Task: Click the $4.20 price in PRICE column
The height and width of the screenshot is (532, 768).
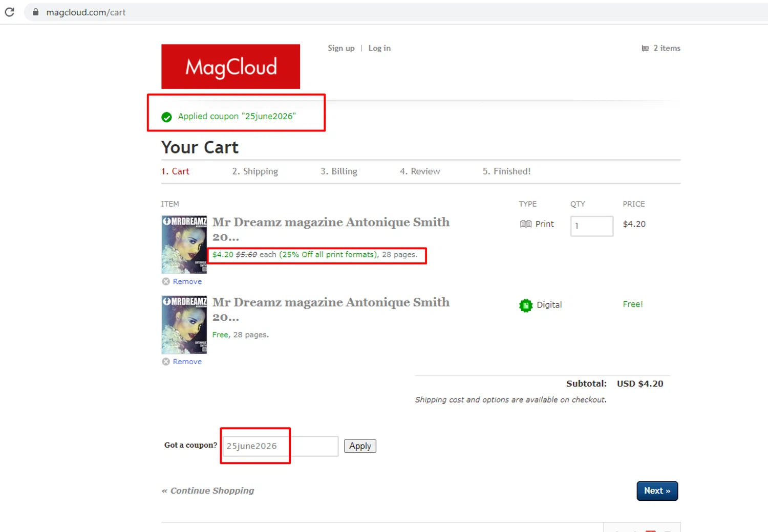Action: (634, 224)
